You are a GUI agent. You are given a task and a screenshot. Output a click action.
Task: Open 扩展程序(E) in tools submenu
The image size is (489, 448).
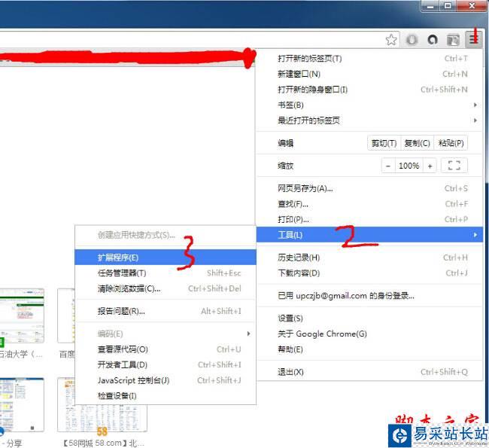pos(166,258)
